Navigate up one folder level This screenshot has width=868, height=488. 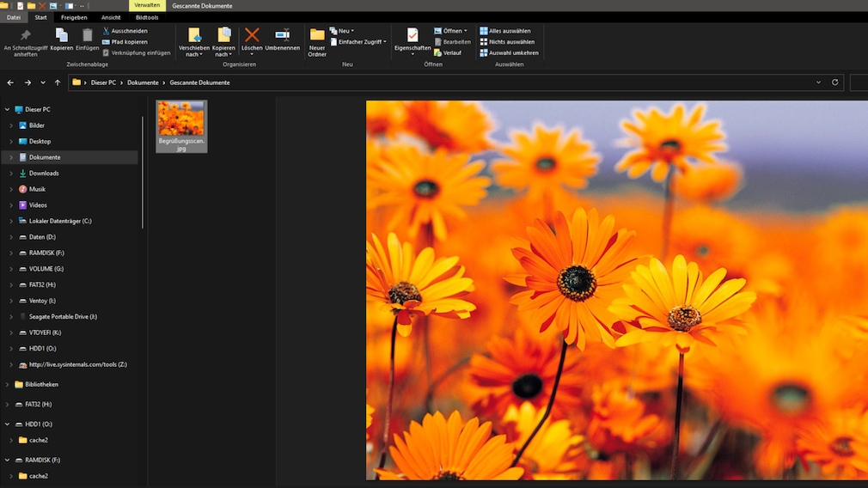coord(58,82)
